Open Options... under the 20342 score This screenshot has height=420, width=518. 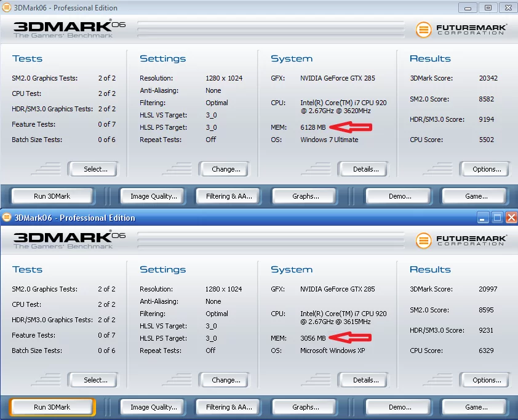coord(485,169)
